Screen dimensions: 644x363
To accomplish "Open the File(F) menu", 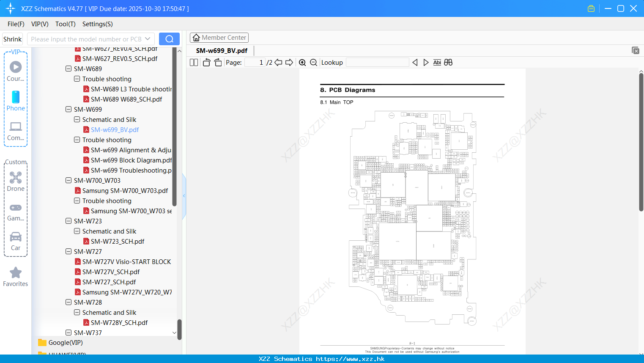I will [16, 24].
